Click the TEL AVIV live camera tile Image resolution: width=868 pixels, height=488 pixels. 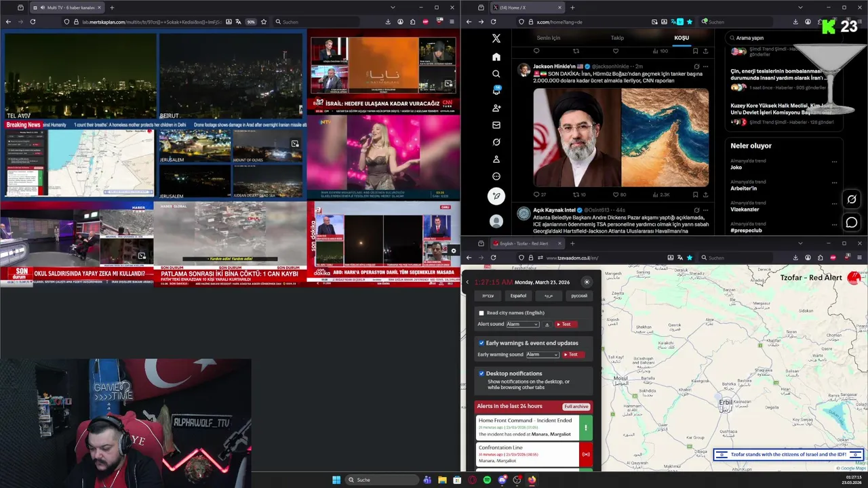tap(80, 76)
